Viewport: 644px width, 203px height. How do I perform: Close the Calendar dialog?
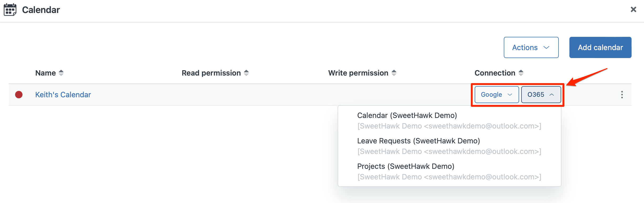pyautogui.click(x=633, y=10)
